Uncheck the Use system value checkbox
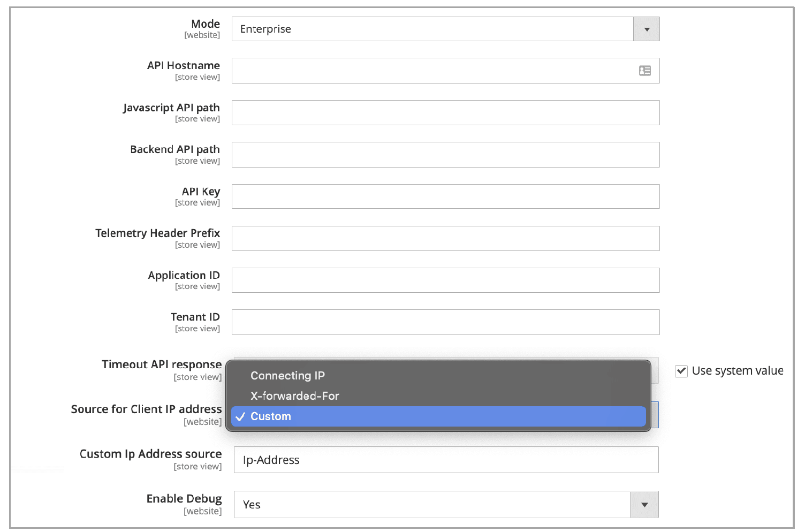The image size is (805, 532). (681, 370)
